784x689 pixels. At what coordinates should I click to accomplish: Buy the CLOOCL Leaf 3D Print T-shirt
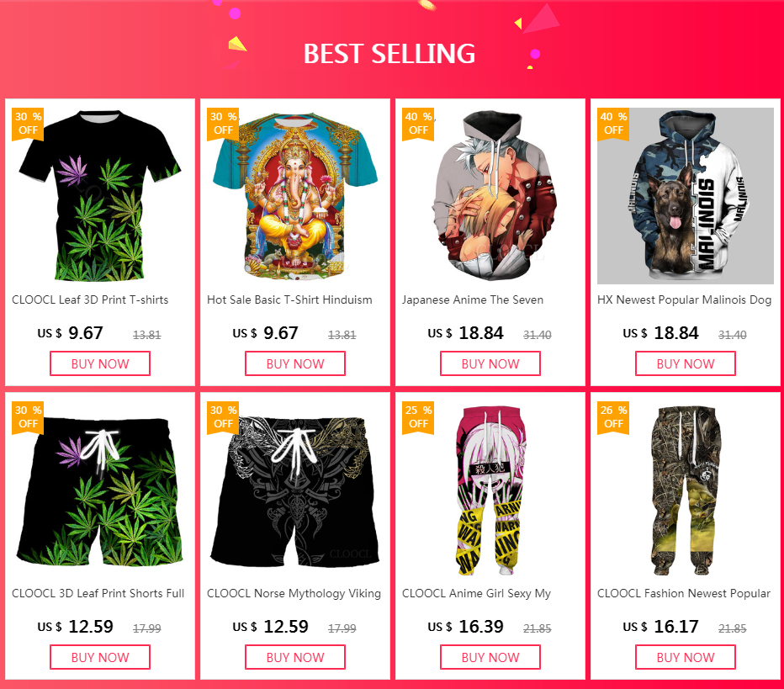pos(100,363)
